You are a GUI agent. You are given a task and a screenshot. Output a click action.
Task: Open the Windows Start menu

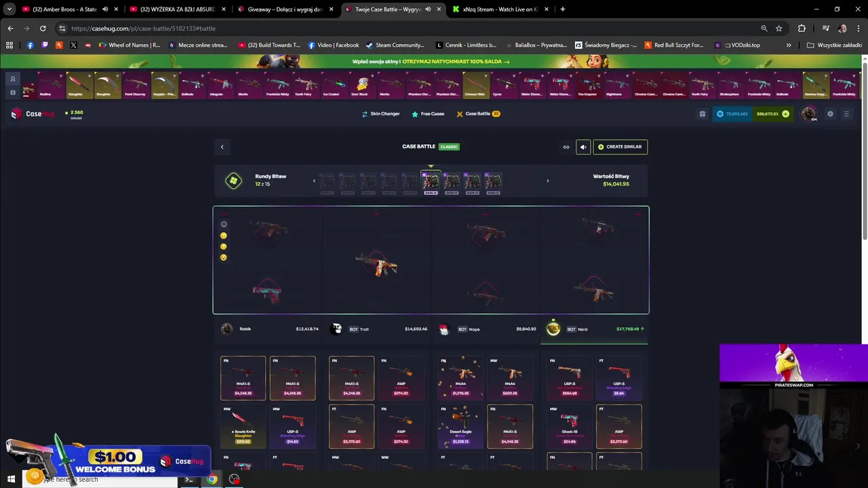[11, 479]
